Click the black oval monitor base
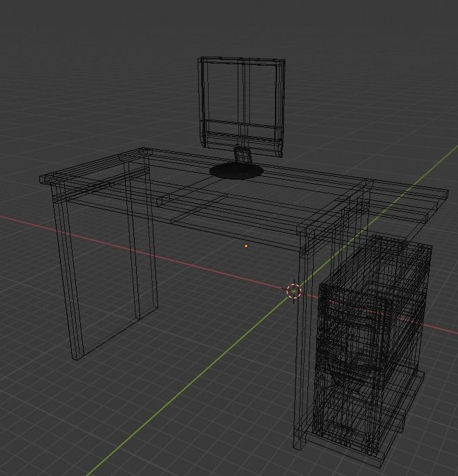Image resolution: width=458 pixels, height=476 pixels. tap(236, 171)
